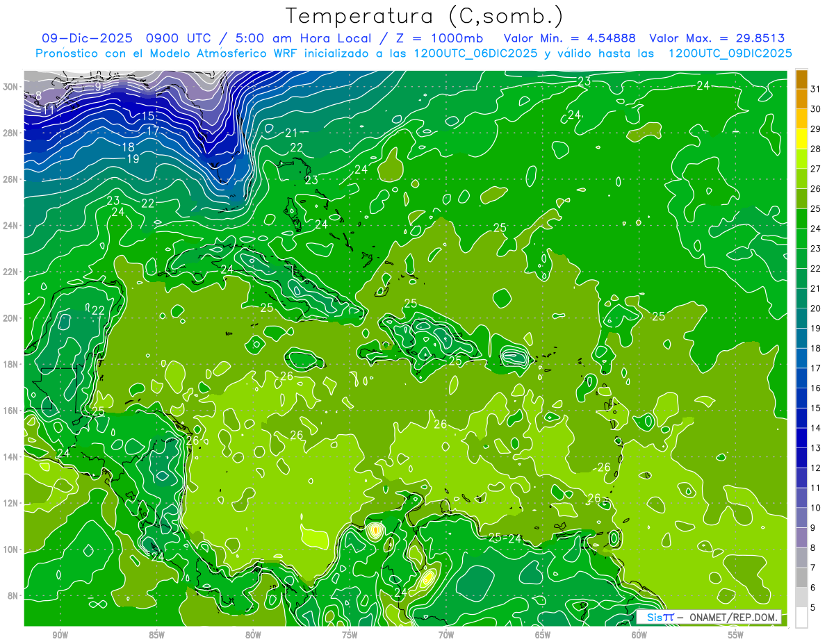Click the longitude axis label "70W"
This screenshot has width=834, height=644.
tap(446, 634)
